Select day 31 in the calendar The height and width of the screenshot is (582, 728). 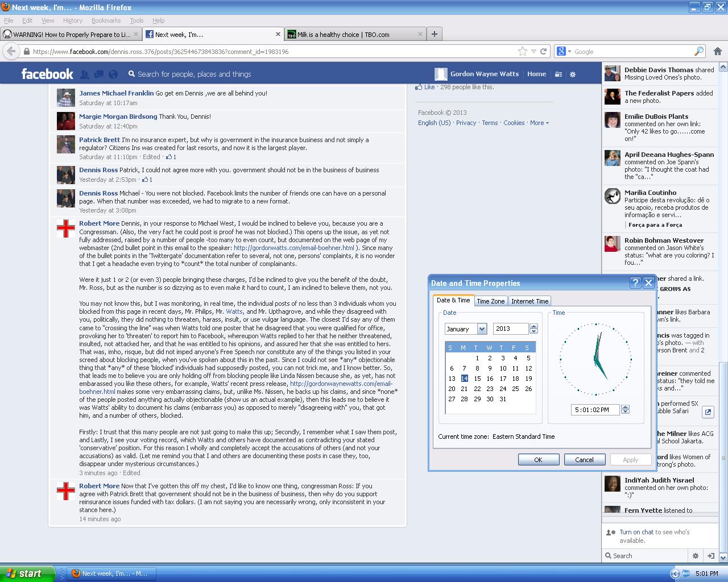coord(502,399)
